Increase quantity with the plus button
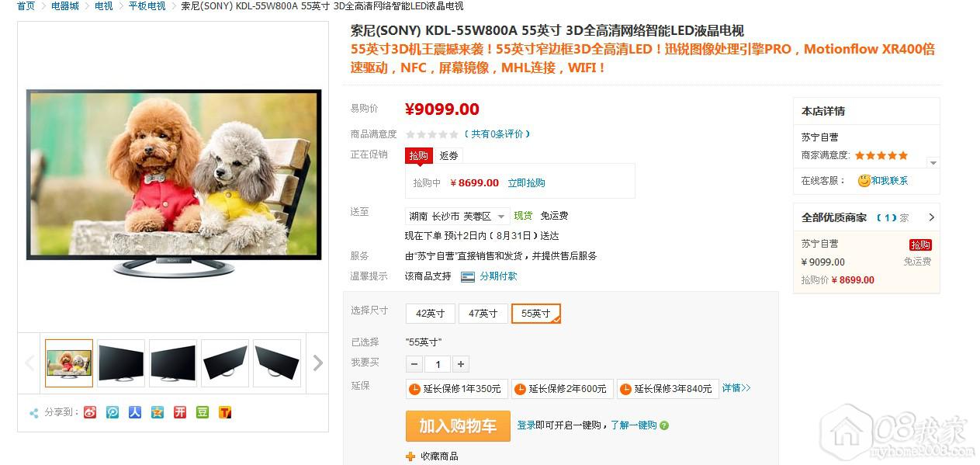This screenshot has height=465, width=980. (x=461, y=364)
